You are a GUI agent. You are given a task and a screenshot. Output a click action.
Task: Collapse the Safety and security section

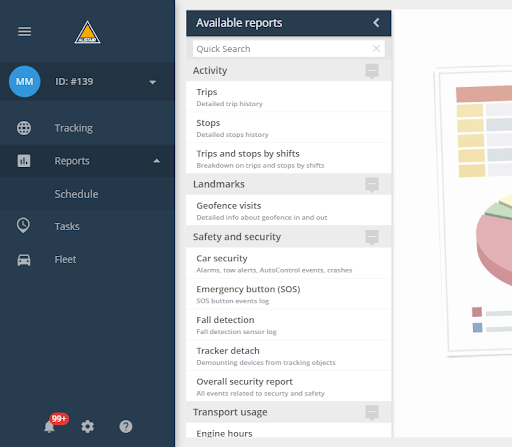372,237
